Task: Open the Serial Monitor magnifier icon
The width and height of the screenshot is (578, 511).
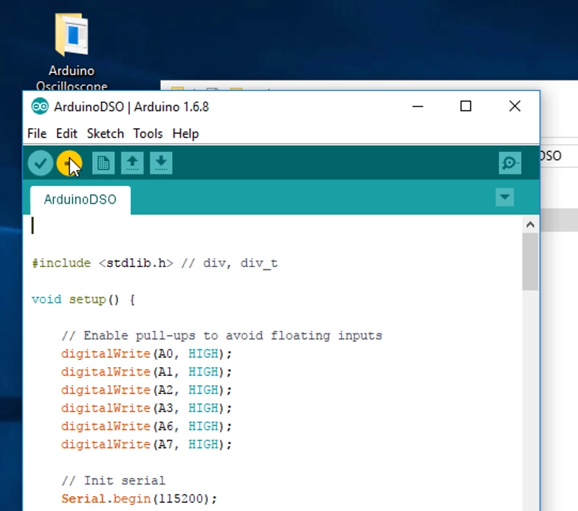Action: click(510, 163)
